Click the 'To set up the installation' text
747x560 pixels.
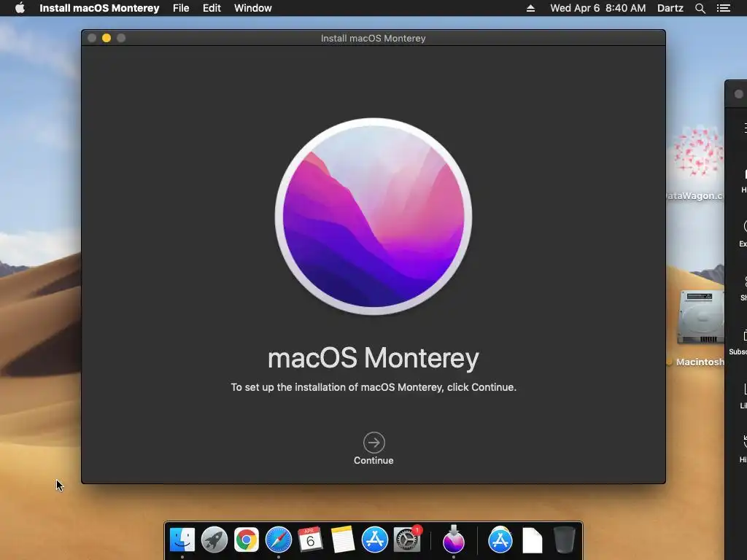(x=373, y=387)
